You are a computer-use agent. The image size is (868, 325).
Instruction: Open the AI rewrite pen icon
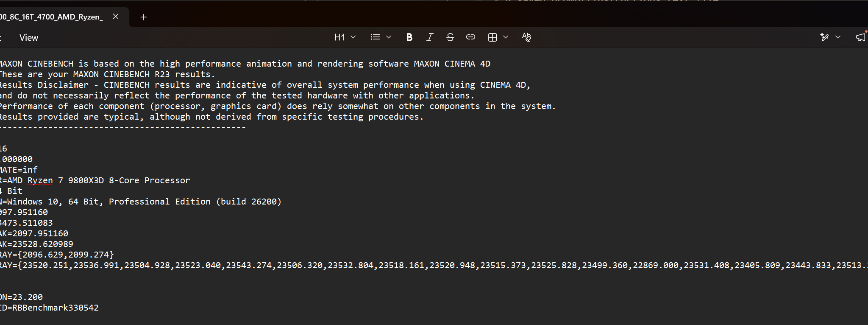(x=824, y=37)
